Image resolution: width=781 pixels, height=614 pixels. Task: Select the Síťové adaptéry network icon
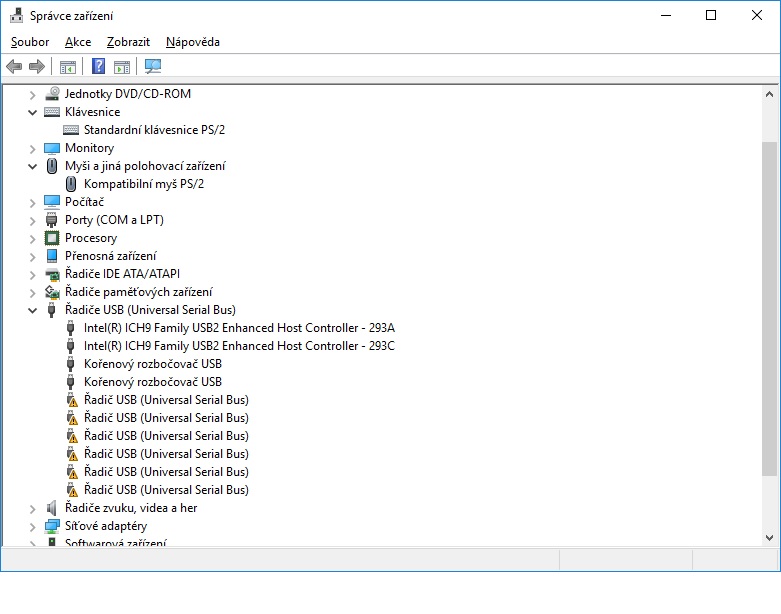tap(52, 526)
